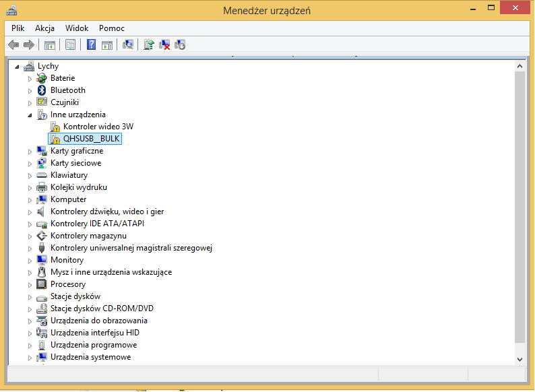Click the Uninstall device red X icon
The width and height of the screenshot is (535, 392).
coord(164,45)
